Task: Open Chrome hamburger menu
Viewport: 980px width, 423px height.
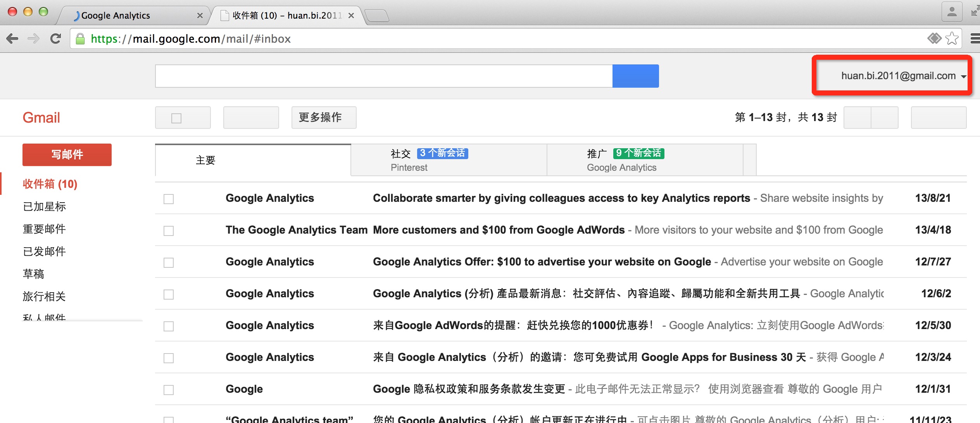Action: (x=975, y=38)
